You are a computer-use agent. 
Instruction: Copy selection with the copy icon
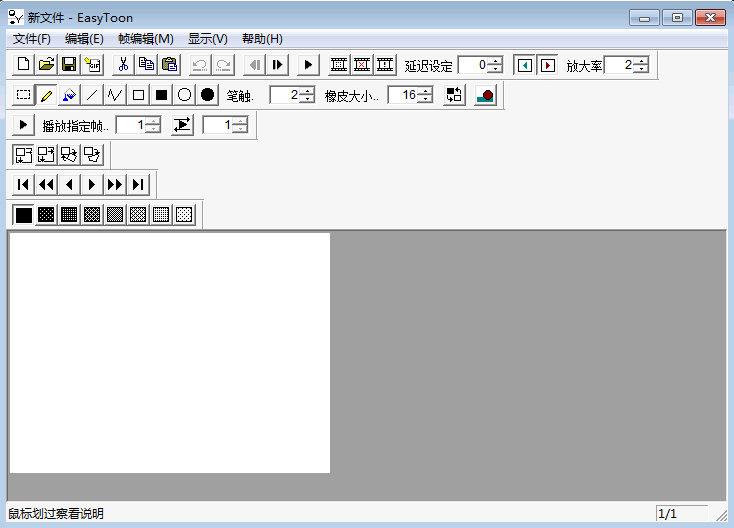coord(146,65)
